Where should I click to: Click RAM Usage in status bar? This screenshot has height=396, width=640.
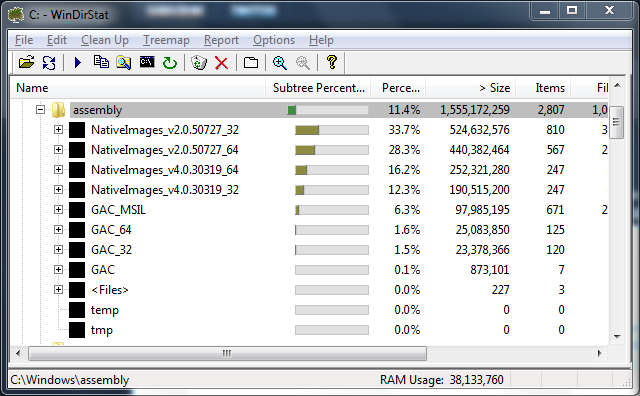(442, 380)
